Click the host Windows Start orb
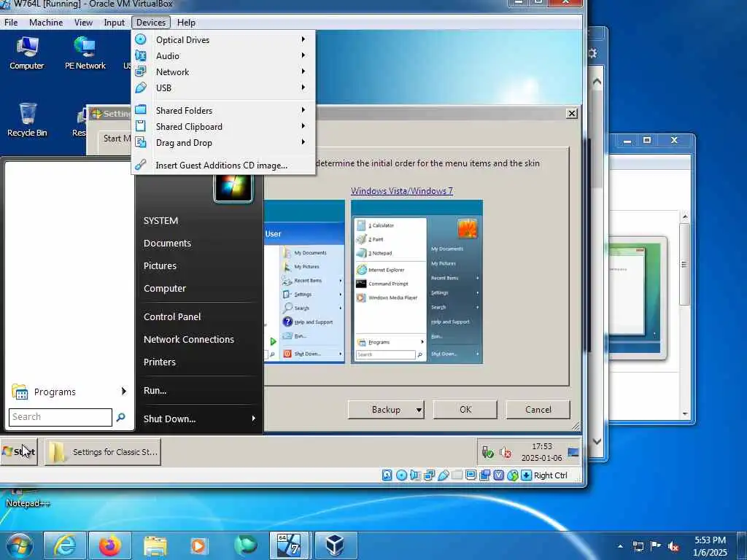Image resolution: width=747 pixels, height=560 pixels. (18, 545)
